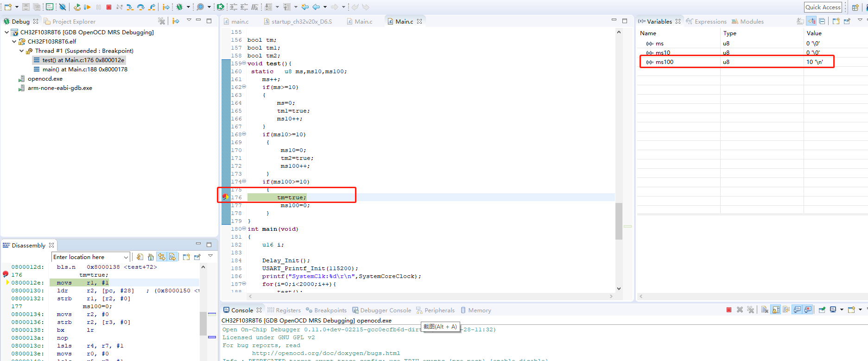The height and width of the screenshot is (361, 868).
Task: Fold the test() function at line 159
Action: coord(244,63)
